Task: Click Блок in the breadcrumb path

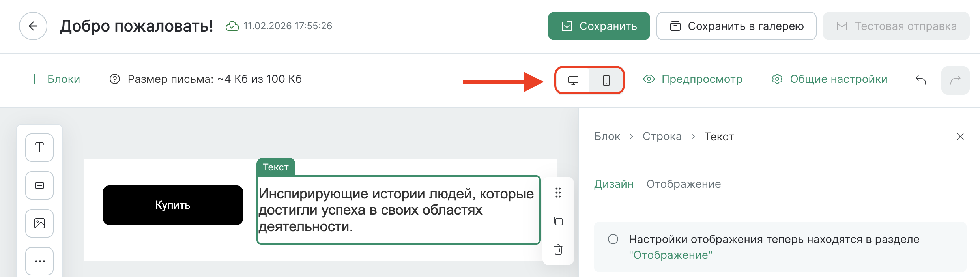Action: pos(607,136)
